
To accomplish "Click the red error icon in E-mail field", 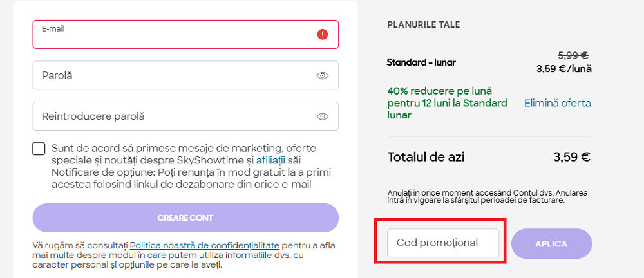I will [323, 34].
